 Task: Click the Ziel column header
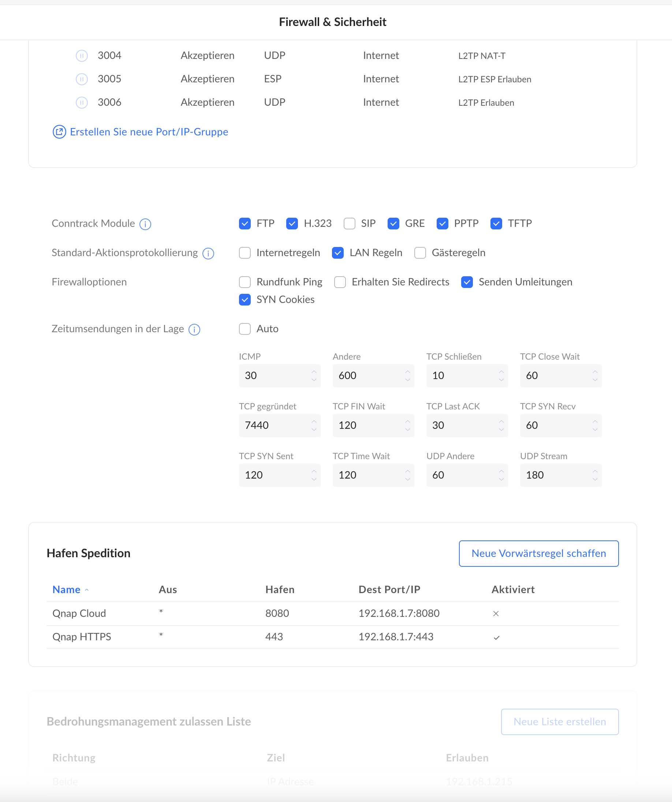[x=276, y=758]
